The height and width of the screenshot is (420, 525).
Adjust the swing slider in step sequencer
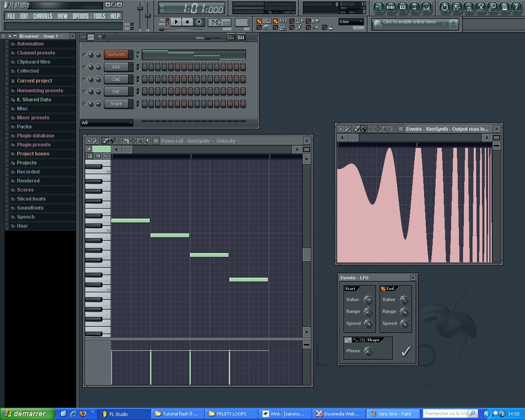click(213, 38)
